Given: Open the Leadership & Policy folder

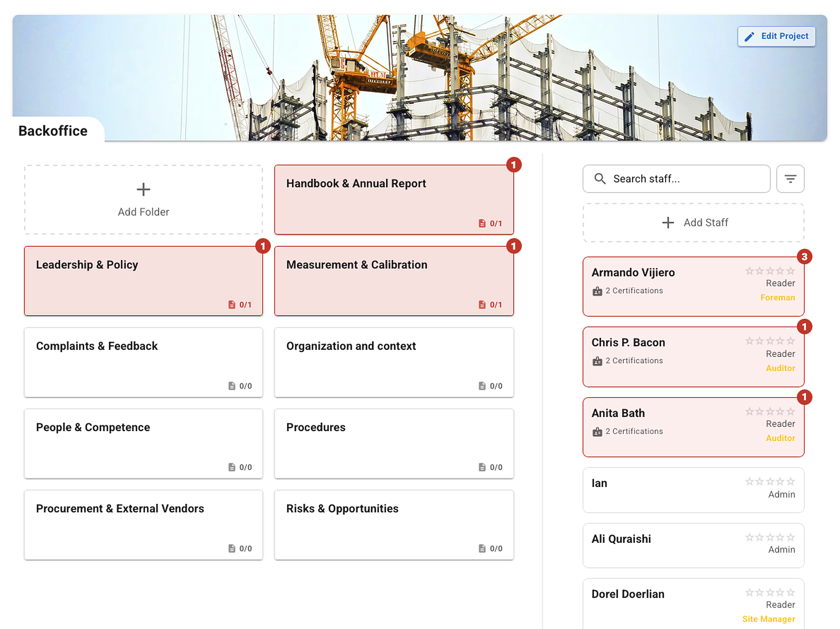Looking at the screenshot, I should click(143, 281).
